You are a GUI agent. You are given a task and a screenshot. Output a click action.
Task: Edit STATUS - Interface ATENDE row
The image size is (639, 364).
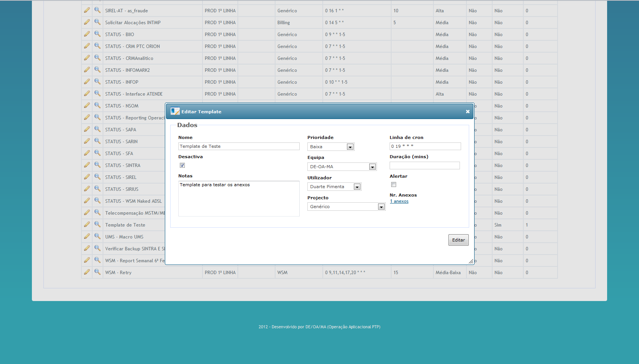pyautogui.click(x=87, y=94)
